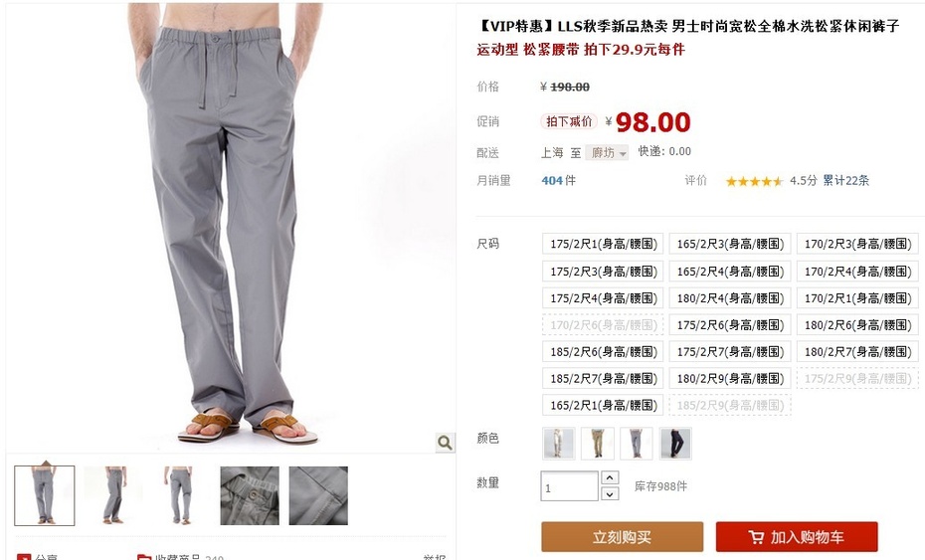The image size is (925, 560).
Task: Click the magnifier zoom icon on product image
Action: coord(445,442)
